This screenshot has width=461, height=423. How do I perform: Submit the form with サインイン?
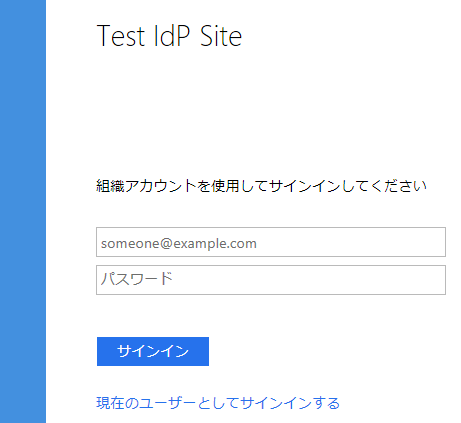coord(153,351)
